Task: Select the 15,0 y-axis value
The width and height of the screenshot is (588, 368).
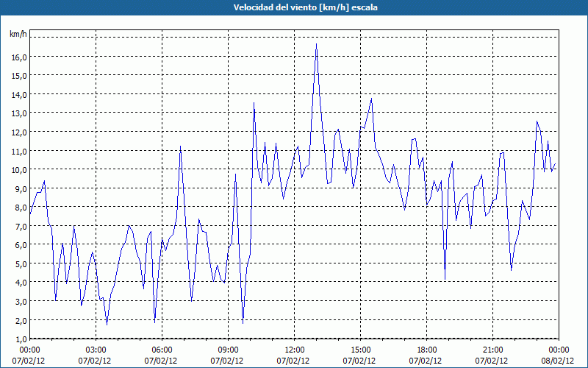Action: click(x=19, y=76)
